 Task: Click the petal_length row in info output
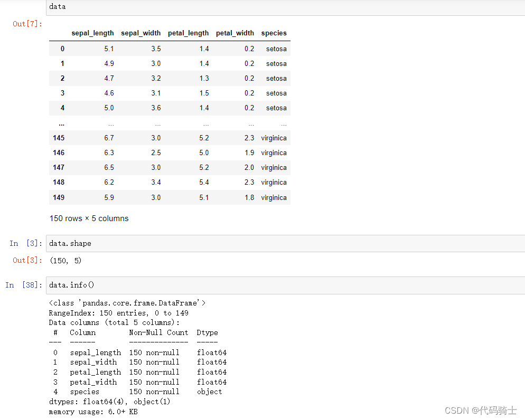[x=140, y=372]
